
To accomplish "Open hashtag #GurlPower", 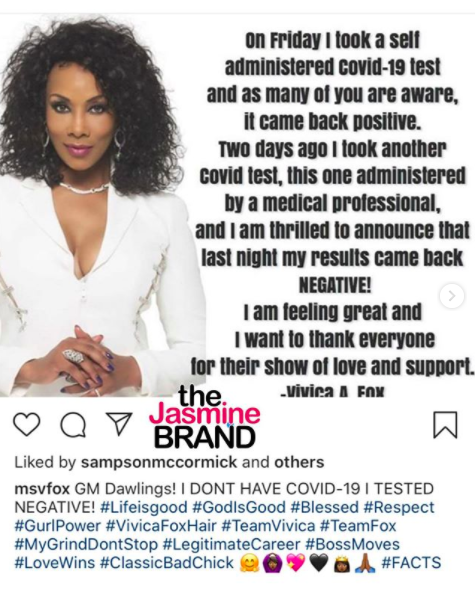I will [x=58, y=526].
